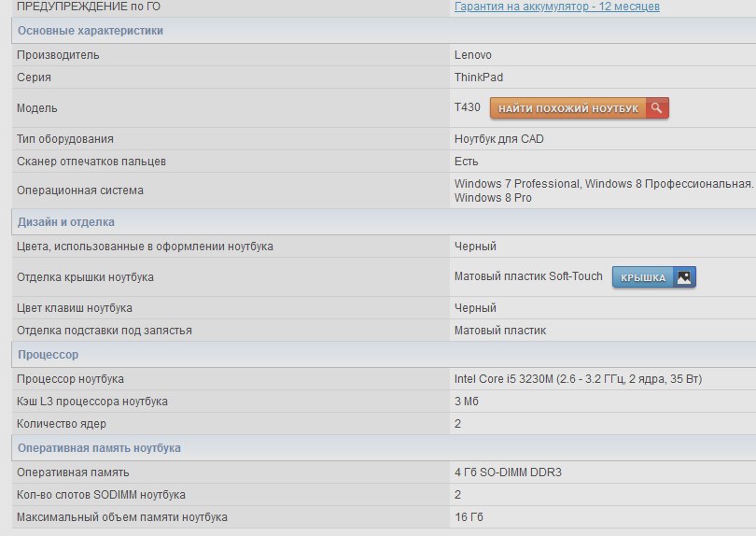Click the 'Кэш L3 процессора ноутбука' label
This screenshot has height=536, width=756.
(x=92, y=402)
